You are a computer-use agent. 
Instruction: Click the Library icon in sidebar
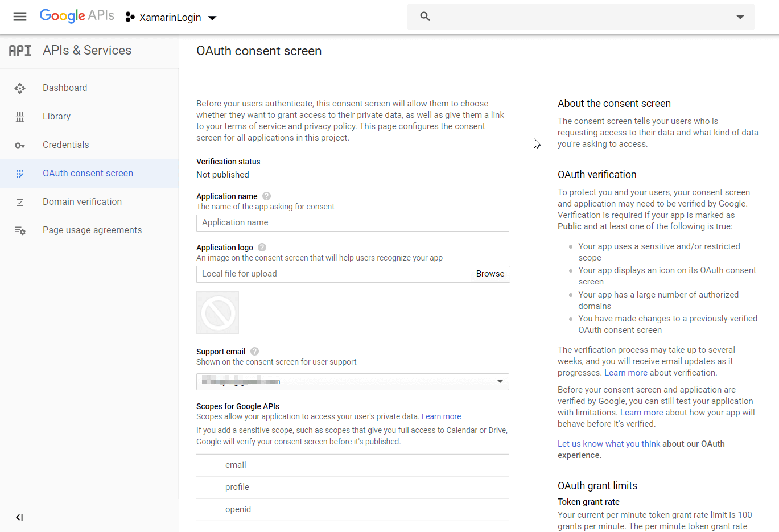[20, 117]
